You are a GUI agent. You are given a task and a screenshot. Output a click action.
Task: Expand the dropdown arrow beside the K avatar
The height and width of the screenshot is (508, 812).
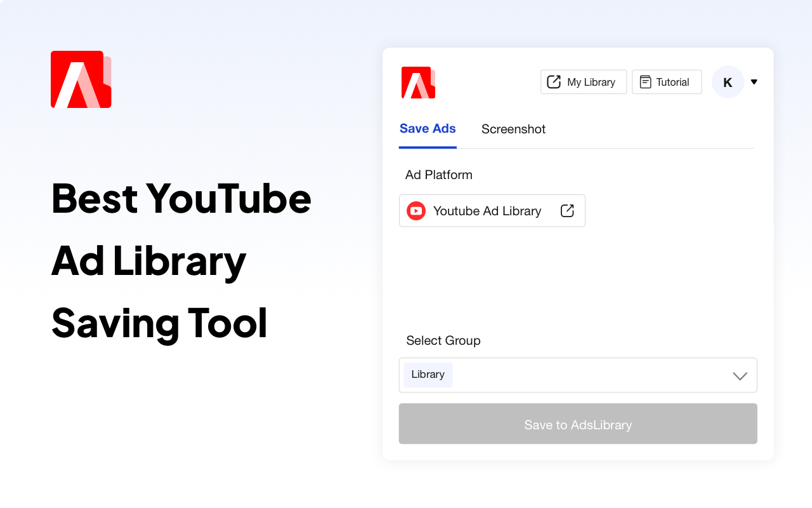(754, 81)
